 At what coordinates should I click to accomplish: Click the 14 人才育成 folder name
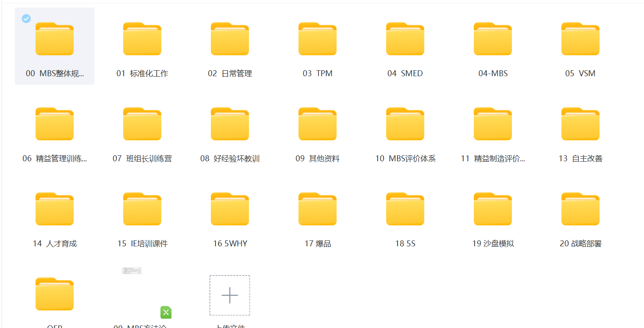(55, 244)
